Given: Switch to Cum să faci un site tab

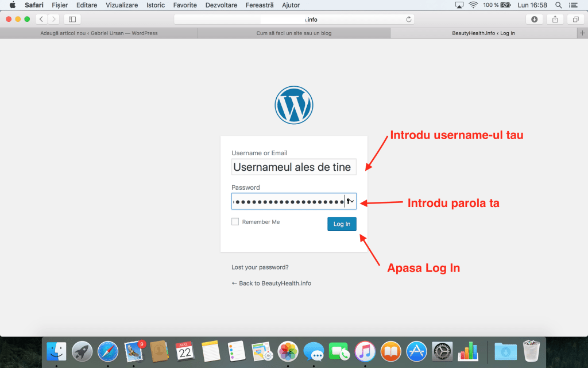Looking at the screenshot, I should [x=294, y=33].
